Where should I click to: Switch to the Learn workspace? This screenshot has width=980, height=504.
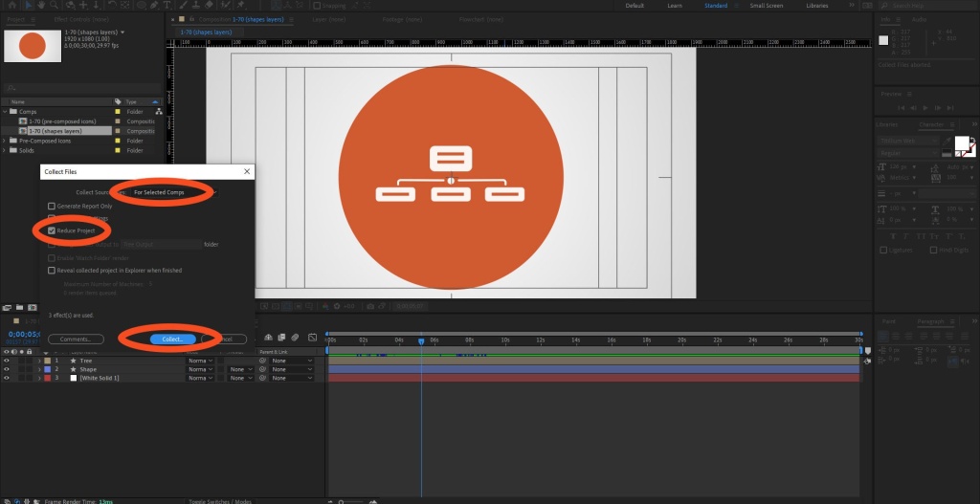(x=675, y=6)
